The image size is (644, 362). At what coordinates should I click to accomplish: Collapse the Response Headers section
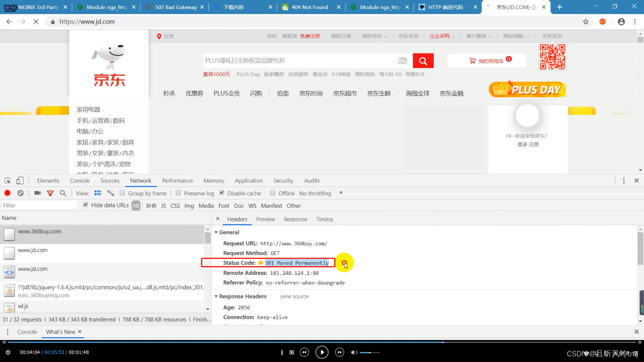click(216, 296)
